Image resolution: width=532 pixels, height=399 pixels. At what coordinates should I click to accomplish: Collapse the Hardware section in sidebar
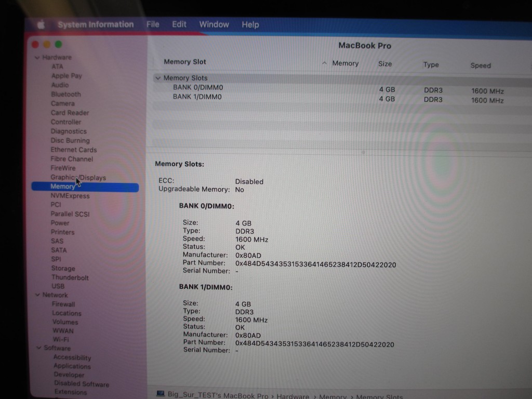(37, 58)
